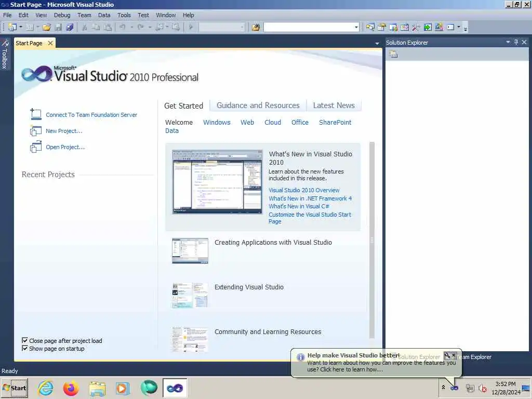This screenshot has width=532, height=399.
Task: Click the New Project... link
Action: click(x=64, y=131)
